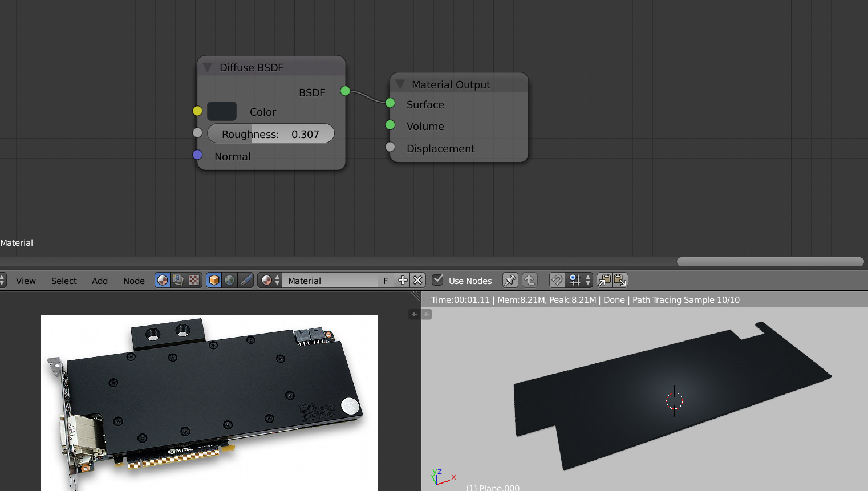Toggle node snapping magnet icon

557,281
